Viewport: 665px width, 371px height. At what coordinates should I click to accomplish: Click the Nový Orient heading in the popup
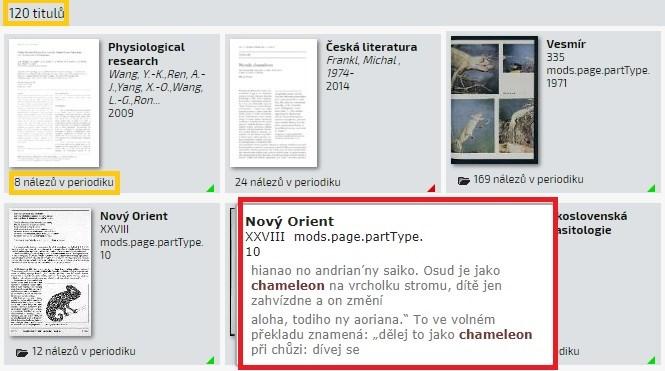click(290, 221)
